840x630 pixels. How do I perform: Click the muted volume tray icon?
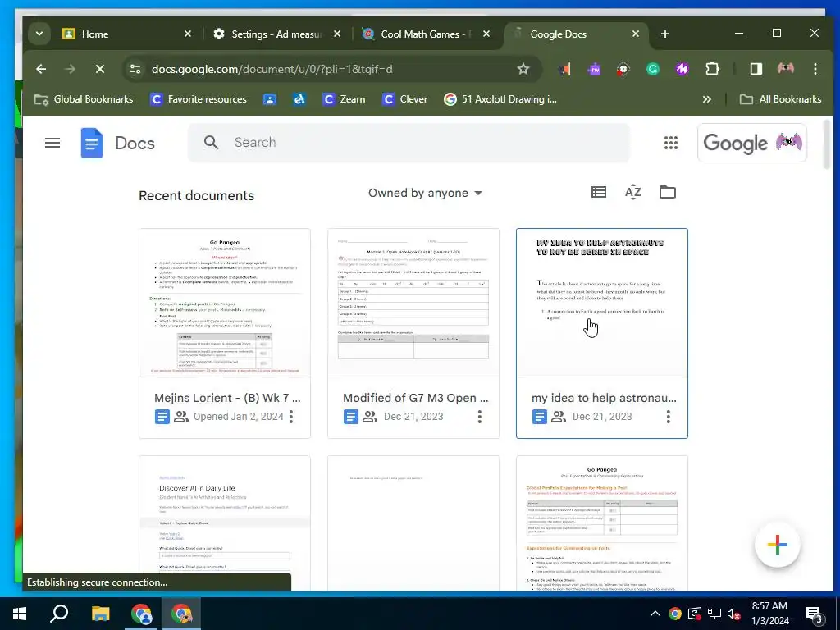[x=733, y=614]
